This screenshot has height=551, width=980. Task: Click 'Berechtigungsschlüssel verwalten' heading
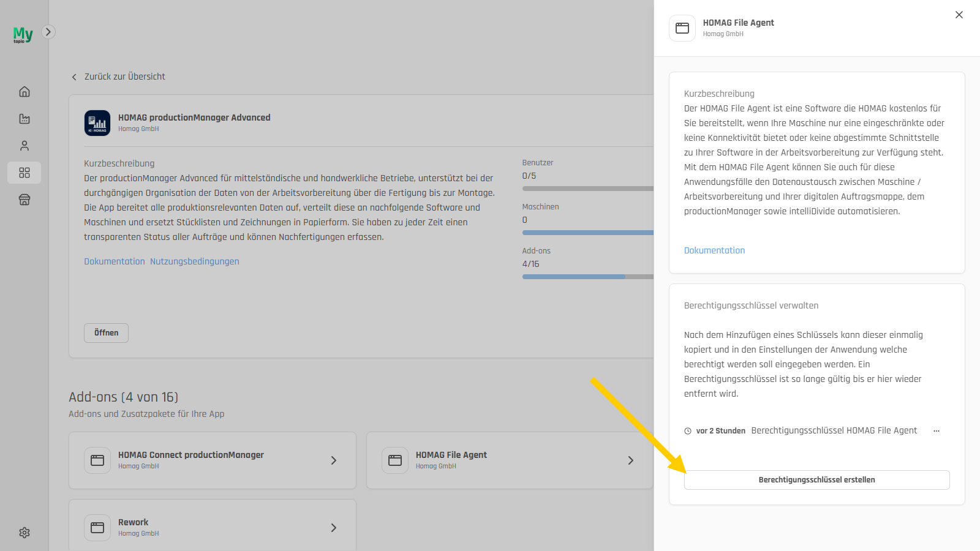click(752, 305)
